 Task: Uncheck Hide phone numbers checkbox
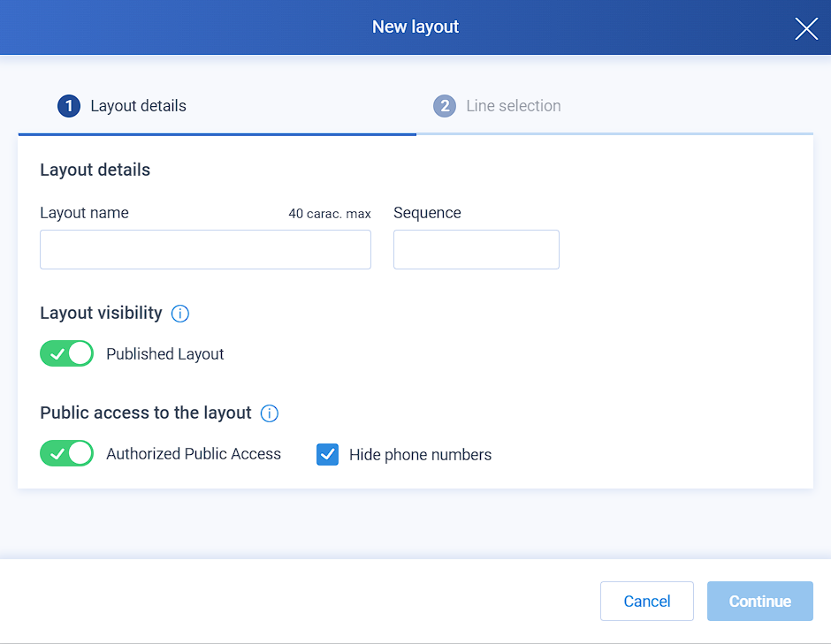(x=327, y=454)
